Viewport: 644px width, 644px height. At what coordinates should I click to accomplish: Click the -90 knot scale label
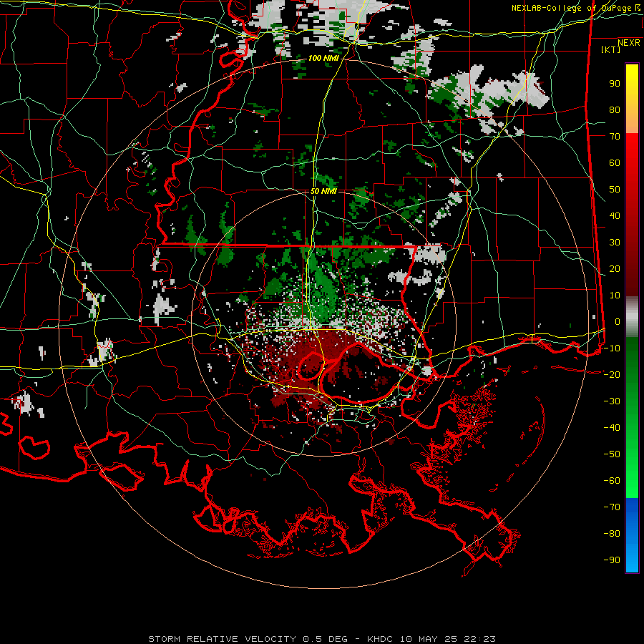tap(612, 560)
